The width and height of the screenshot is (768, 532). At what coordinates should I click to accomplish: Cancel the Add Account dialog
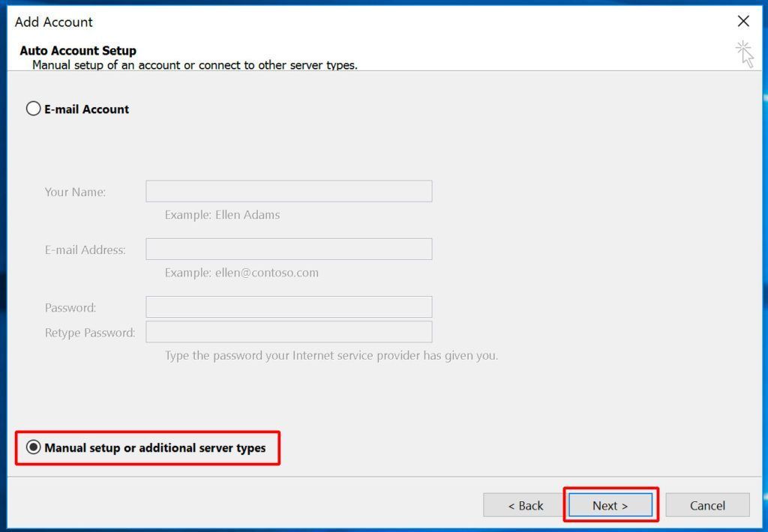click(x=707, y=505)
